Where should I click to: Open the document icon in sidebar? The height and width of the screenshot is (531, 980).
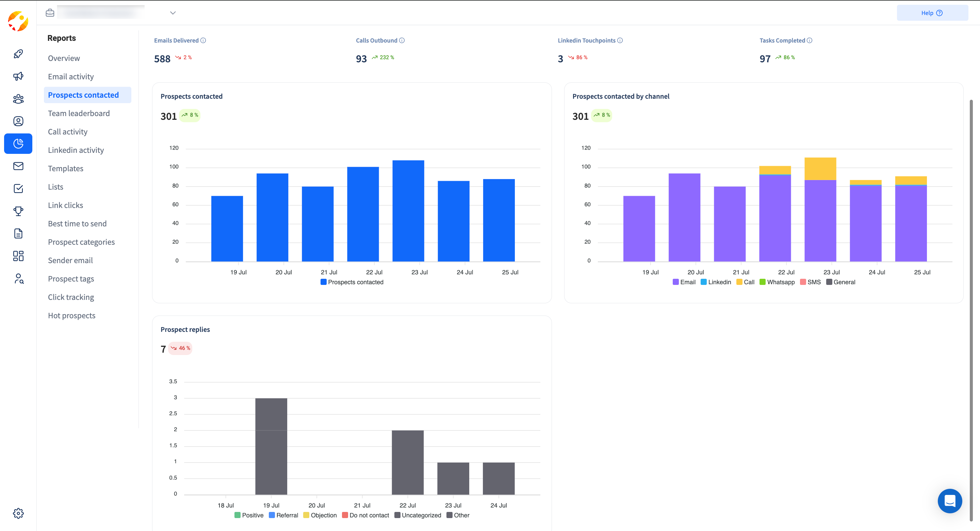(18, 234)
